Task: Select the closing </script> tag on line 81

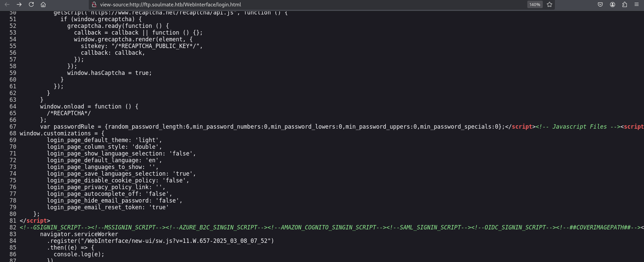Action: point(35,221)
